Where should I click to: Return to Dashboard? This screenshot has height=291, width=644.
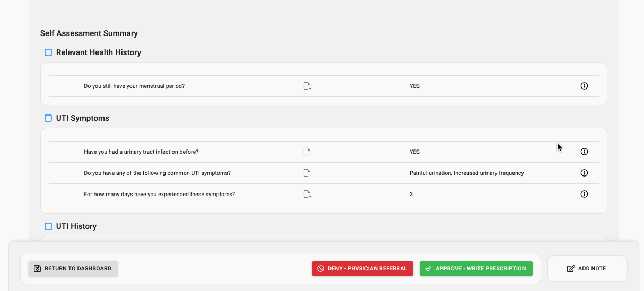click(73, 268)
